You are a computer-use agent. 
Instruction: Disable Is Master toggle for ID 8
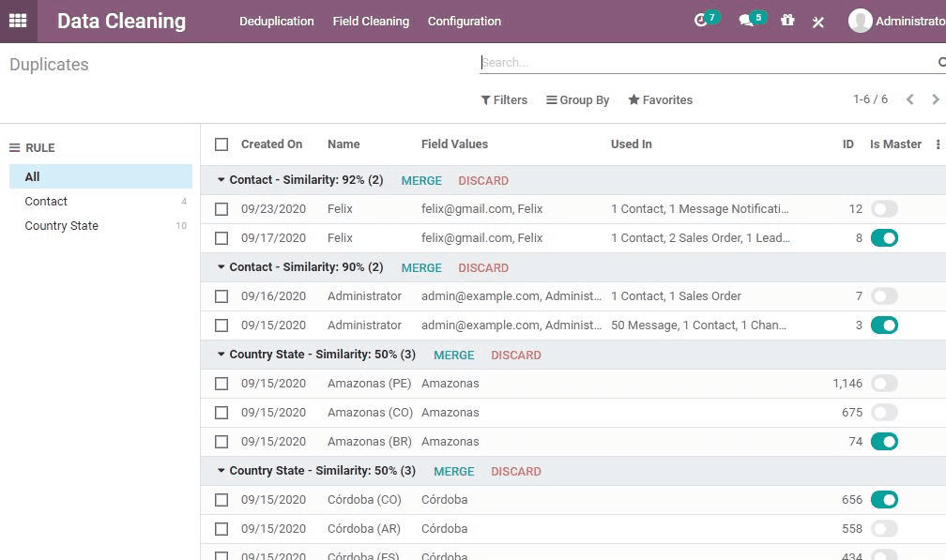pos(884,238)
